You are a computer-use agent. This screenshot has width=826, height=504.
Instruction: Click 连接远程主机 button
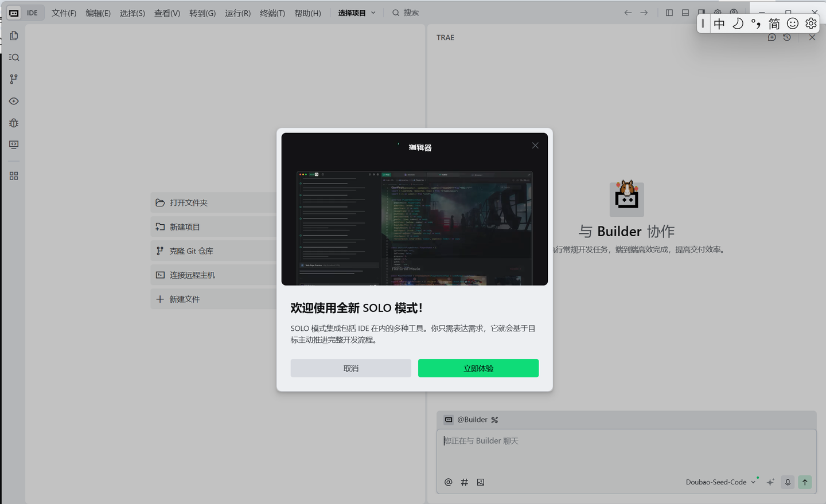[x=213, y=275]
